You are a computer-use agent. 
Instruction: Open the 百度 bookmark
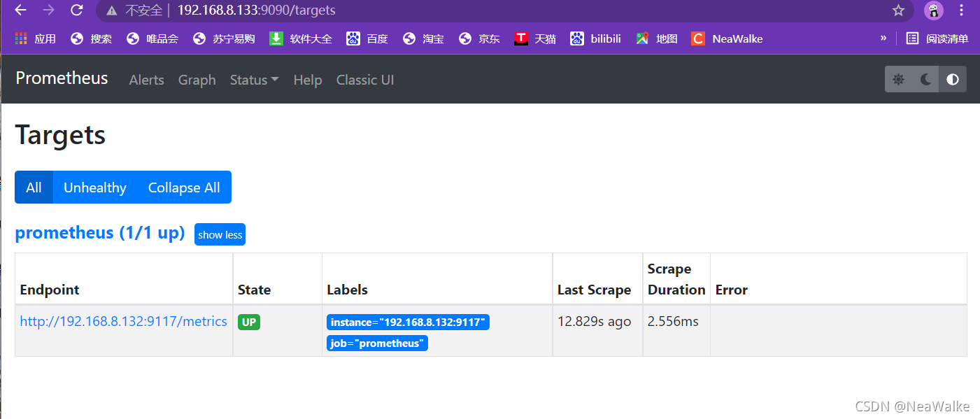[367, 38]
